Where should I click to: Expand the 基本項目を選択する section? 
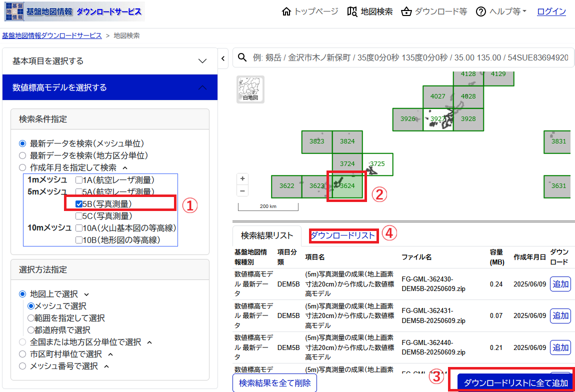(202, 61)
